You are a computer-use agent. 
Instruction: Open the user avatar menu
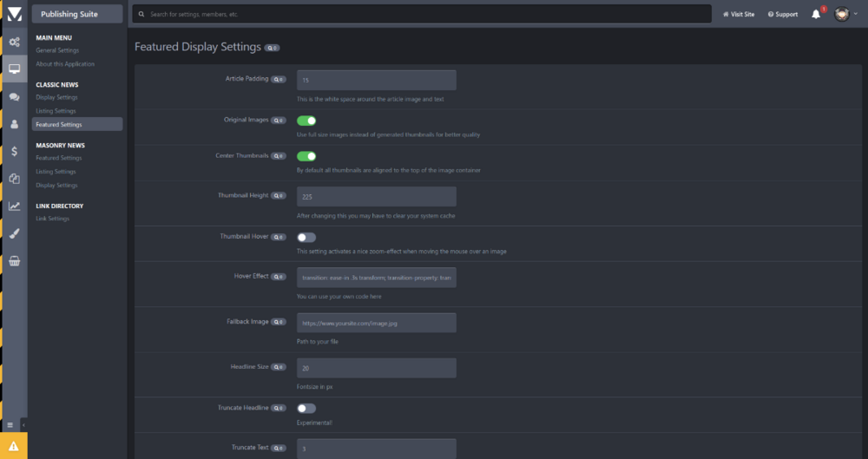pyautogui.click(x=845, y=14)
